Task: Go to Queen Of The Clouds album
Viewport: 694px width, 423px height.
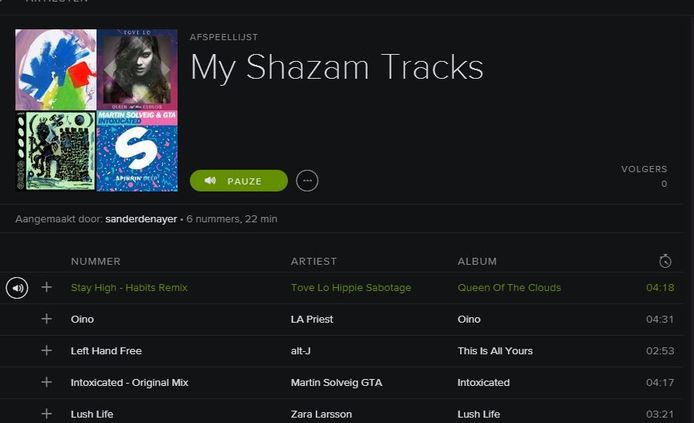Action: 505,288
